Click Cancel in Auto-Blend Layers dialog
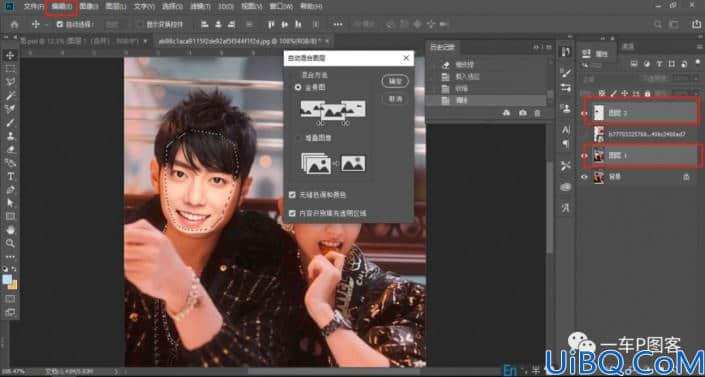The height and width of the screenshot is (377, 705). click(x=395, y=99)
